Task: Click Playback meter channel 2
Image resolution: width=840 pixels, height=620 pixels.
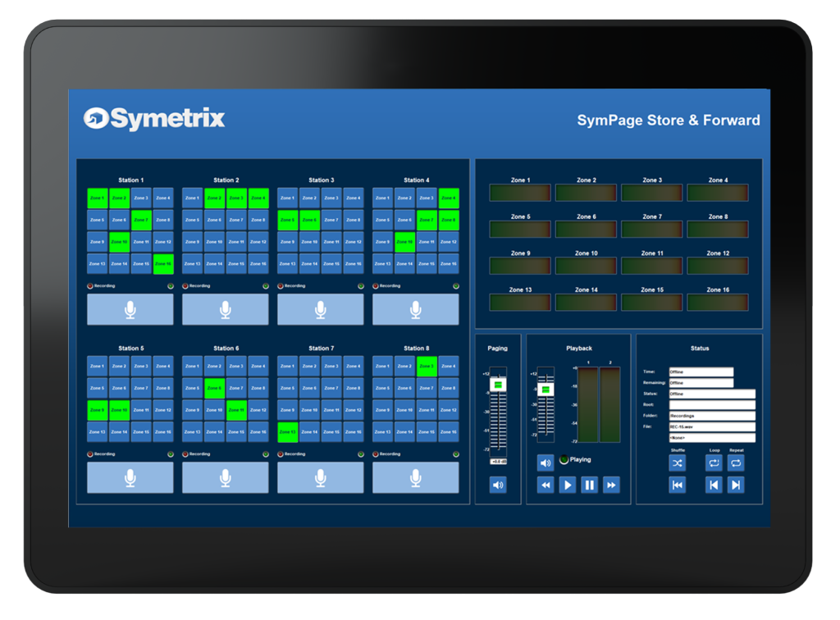Action: 609,405
